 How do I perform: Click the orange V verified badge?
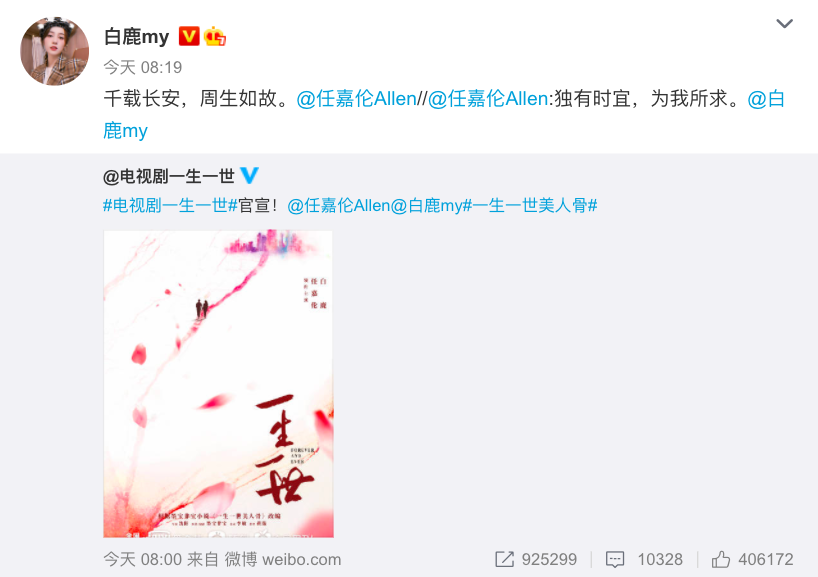189,37
